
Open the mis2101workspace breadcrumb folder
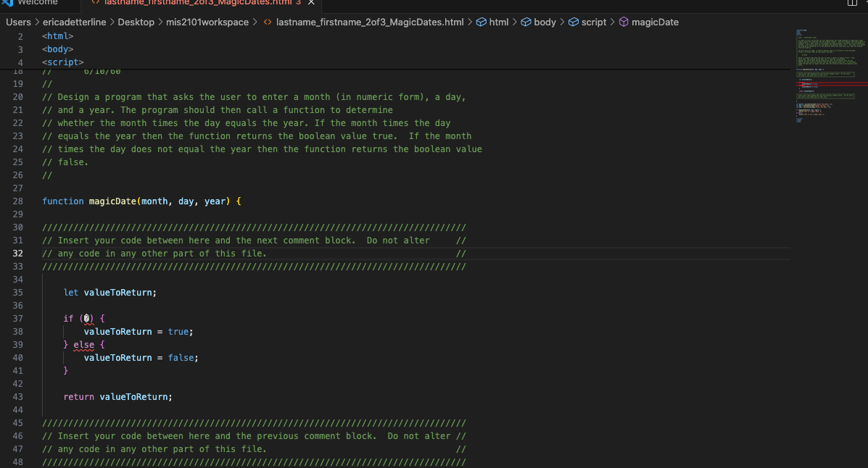point(207,22)
